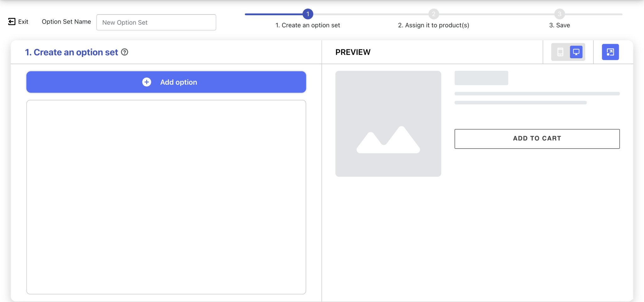
Task: Click the step 3 numbered circle
Action: [559, 14]
